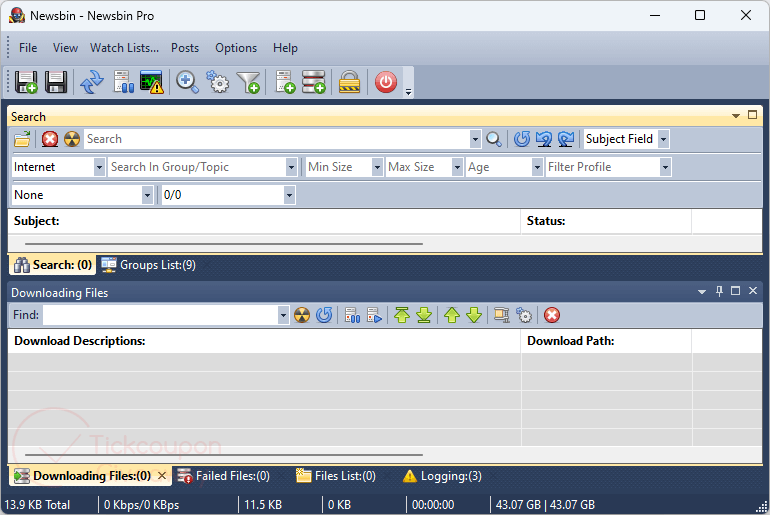Open the Max Size dropdown

pyautogui.click(x=457, y=167)
